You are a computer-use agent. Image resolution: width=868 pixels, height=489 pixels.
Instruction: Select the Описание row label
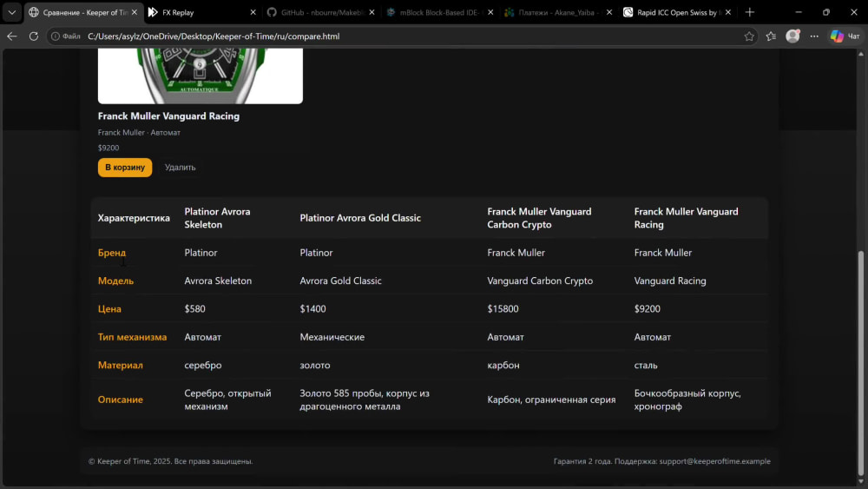point(120,400)
